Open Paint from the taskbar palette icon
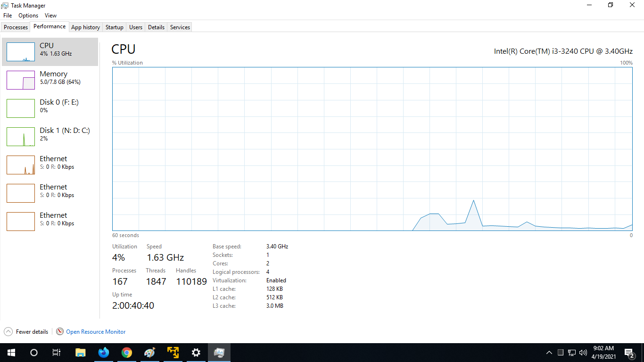 [x=149, y=353]
